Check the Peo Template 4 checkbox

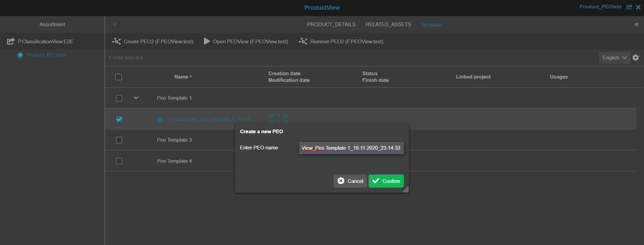pos(119,161)
